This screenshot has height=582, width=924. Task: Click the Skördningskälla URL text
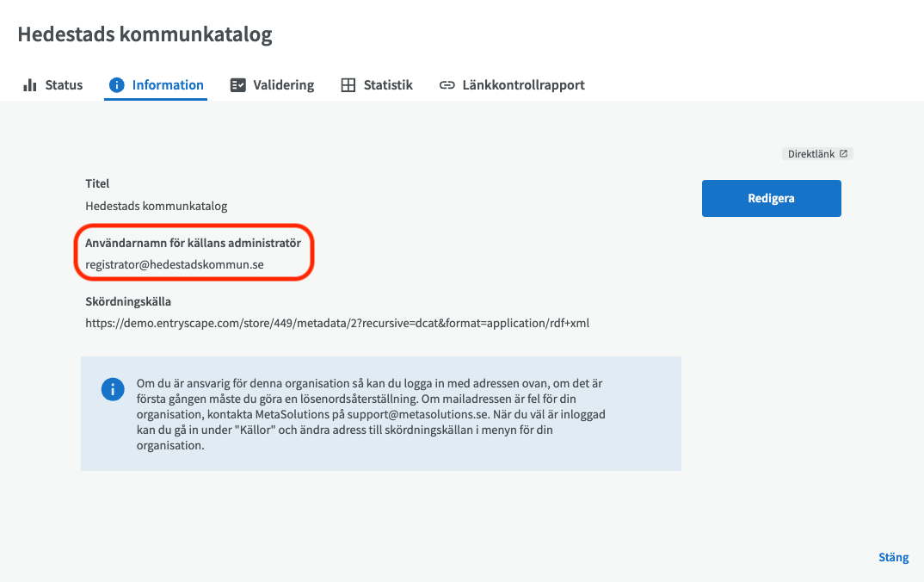337,324
